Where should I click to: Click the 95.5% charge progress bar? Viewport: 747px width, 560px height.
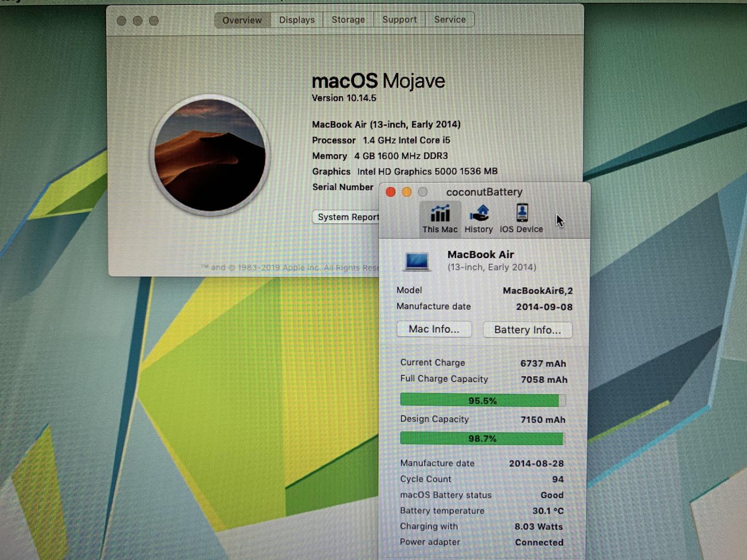(x=483, y=400)
